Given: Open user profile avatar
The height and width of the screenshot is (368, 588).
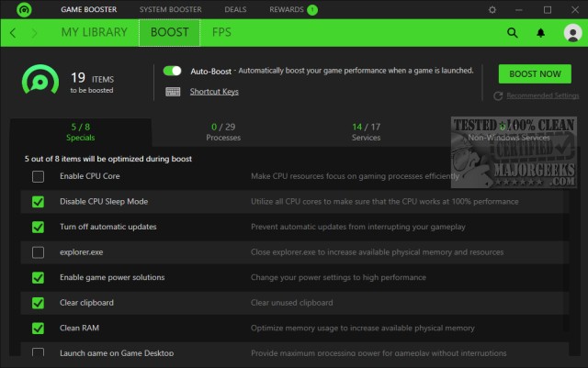Looking at the screenshot, I should pos(572,33).
